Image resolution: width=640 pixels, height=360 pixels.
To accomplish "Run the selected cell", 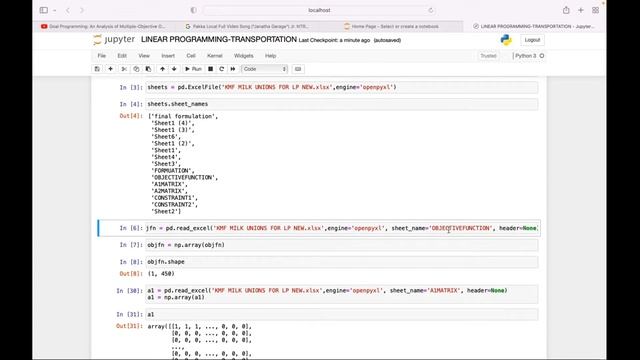I will [x=193, y=69].
